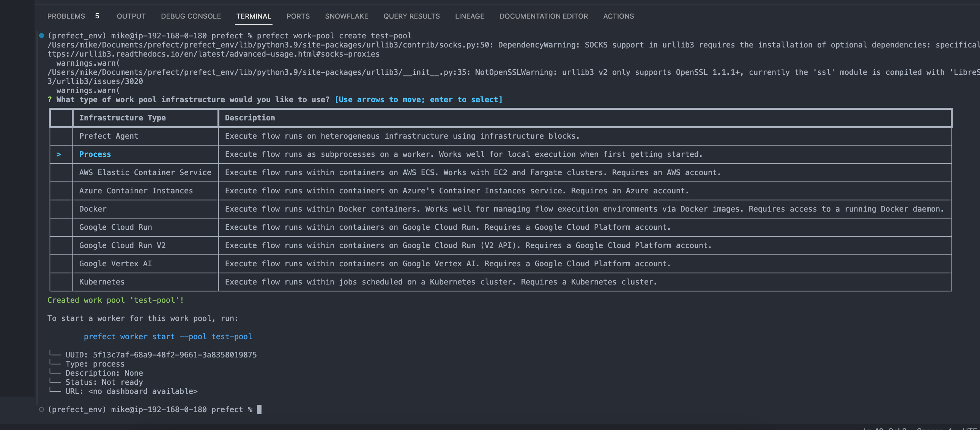Click the Created work pool message
Screen dimensions: 980x430
(116, 300)
